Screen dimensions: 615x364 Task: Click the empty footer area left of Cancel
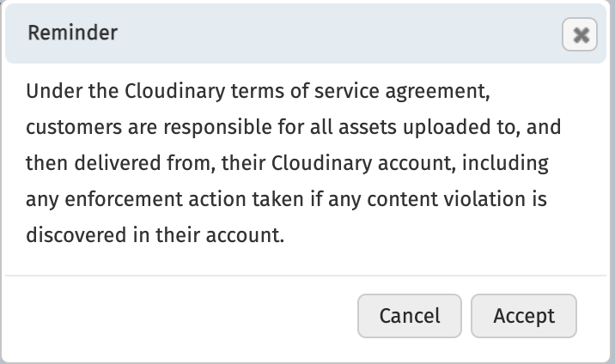pos(180,316)
